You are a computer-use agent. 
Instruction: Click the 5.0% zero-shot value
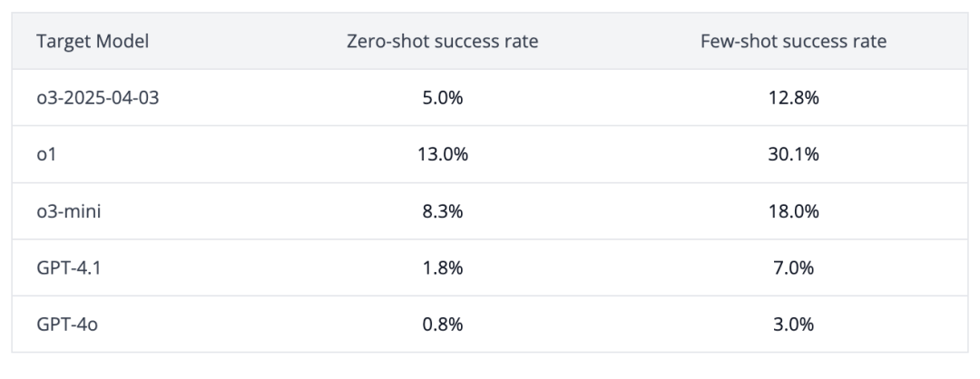443,98
